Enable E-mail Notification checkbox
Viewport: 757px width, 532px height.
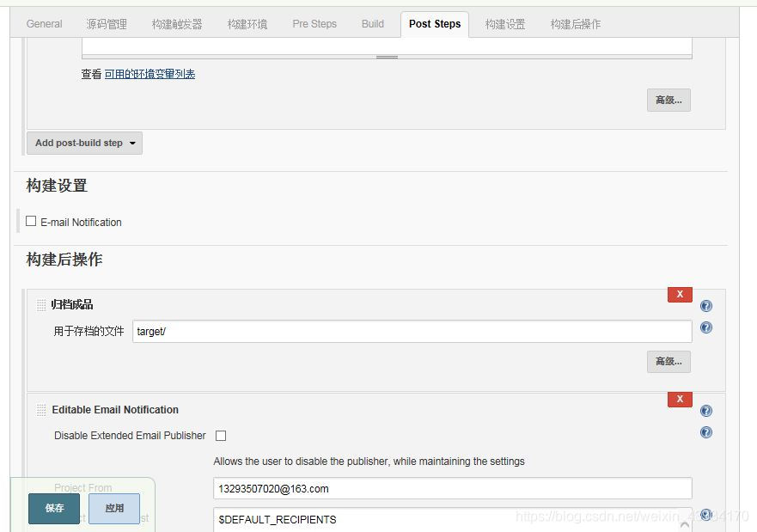point(31,221)
